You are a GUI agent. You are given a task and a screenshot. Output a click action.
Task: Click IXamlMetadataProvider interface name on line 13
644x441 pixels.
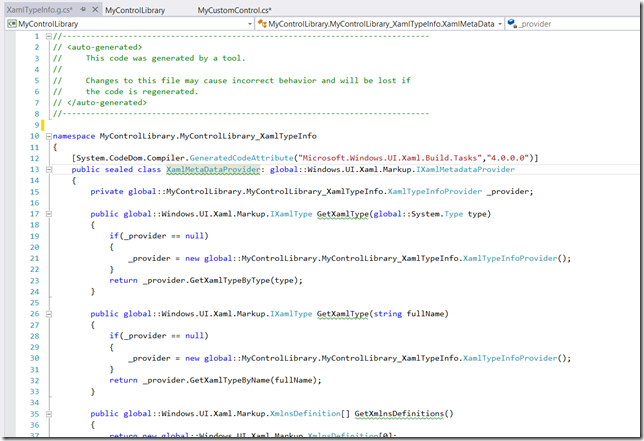pyautogui.click(x=465, y=169)
